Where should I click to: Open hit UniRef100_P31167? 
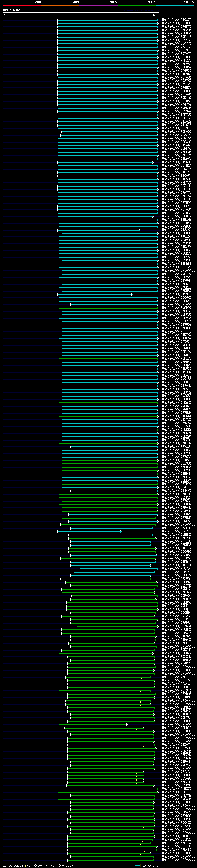click(177, 40)
